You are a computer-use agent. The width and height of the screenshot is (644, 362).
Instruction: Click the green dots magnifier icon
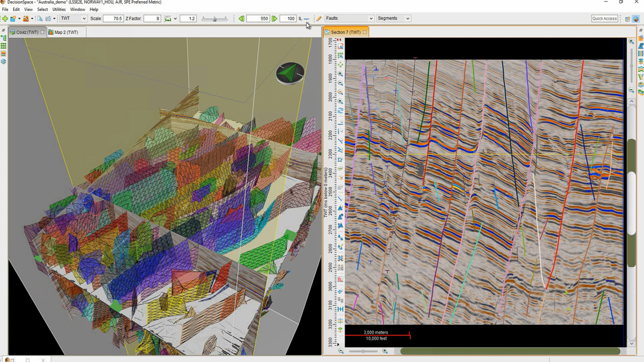coord(341,56)
